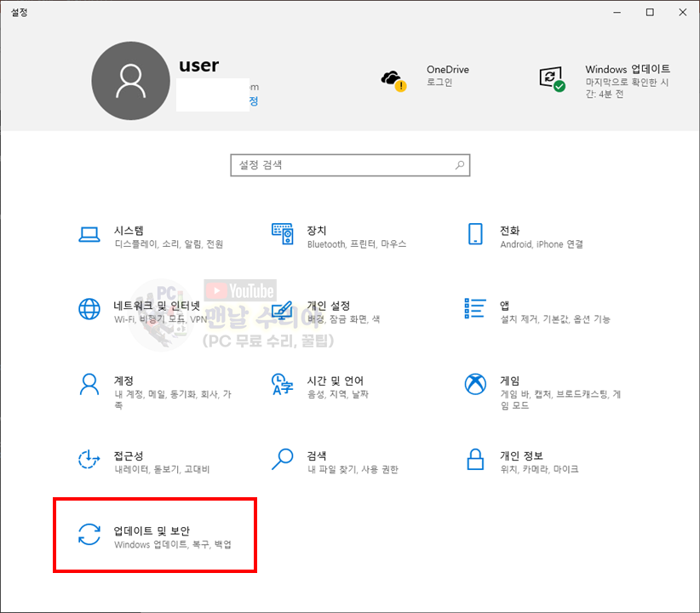The width and height of the screenshot is (700, 613).
Task: Open the 앱 list icon
Action: (x=475, y=308)
